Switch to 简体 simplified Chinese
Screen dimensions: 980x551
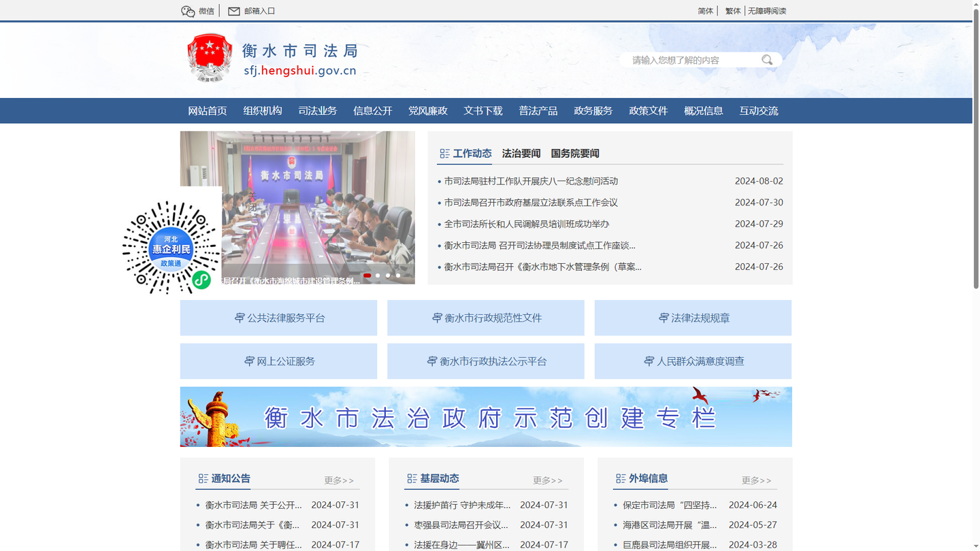pos(706,11)
